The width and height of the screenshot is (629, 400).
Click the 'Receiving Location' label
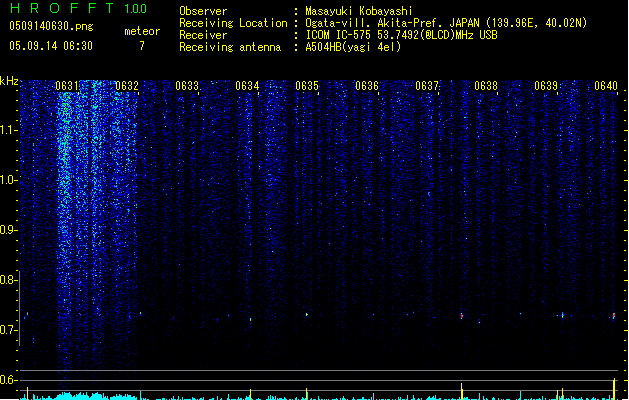(x=233, y=23)
